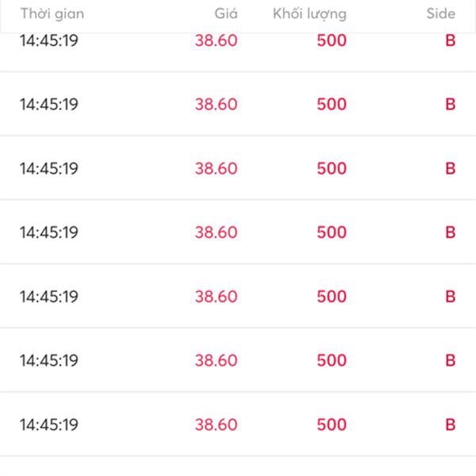The height and width of the screenshot is (476, 476).
Task: Click volume 500 in the third trade row
Action: click(x=332, y=168)
